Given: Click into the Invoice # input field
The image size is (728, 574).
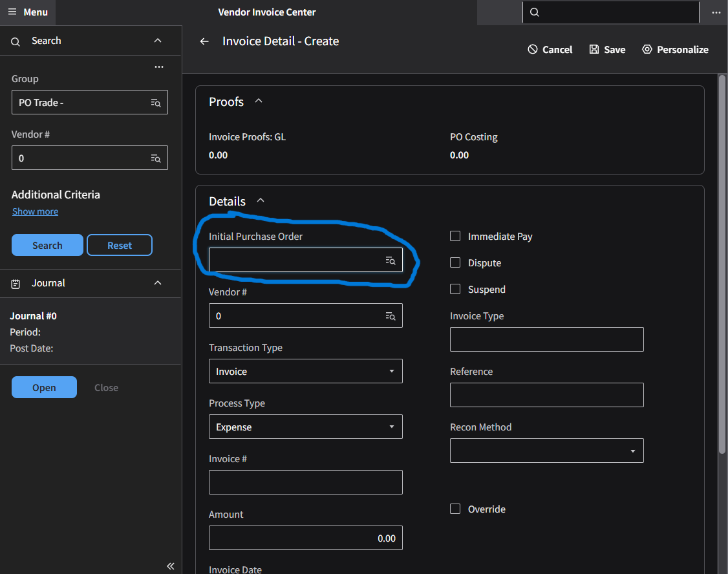Looking at the screenshot, I should point(305,483).
